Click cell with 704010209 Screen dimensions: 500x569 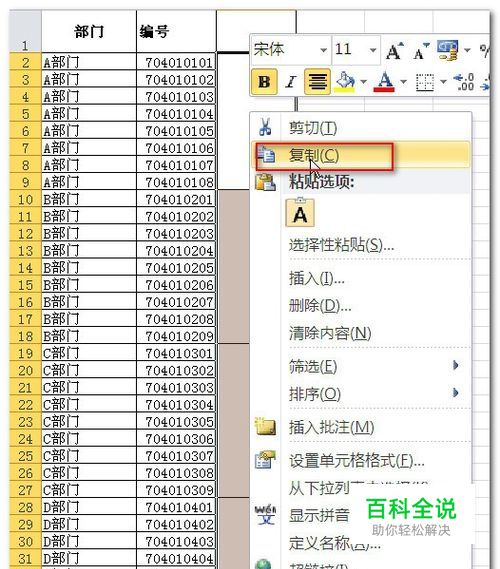pyautogui.click(x=176, y=336)
